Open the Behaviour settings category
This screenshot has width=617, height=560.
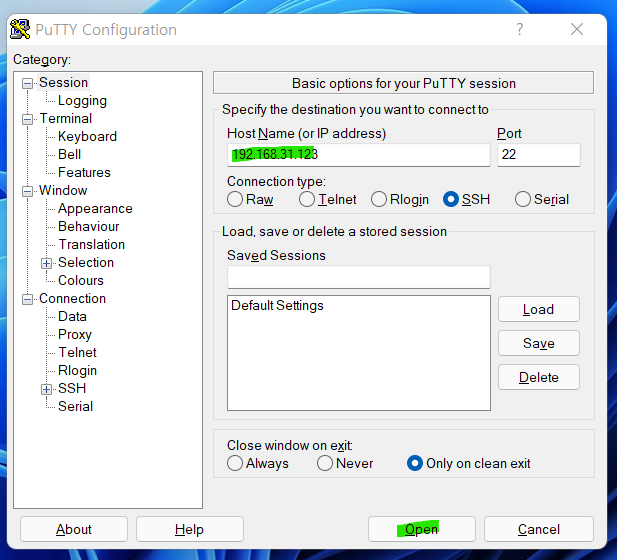89,226
